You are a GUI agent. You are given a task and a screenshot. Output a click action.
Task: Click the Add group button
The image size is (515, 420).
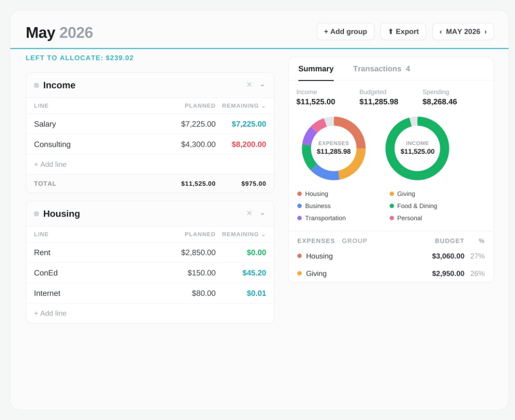[x=346, y=32]
